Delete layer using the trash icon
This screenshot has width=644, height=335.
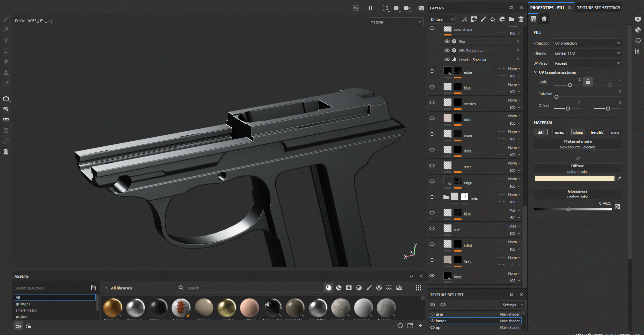click(x=521, y=19)
